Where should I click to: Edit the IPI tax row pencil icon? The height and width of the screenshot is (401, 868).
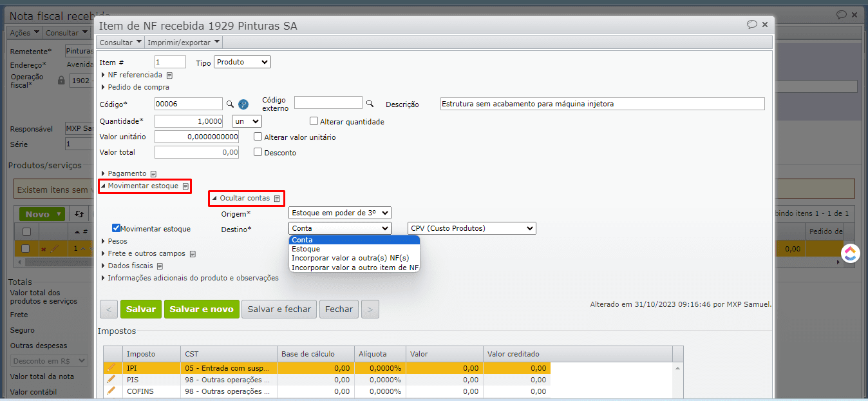pyautogui.click(x=111, y=367)
